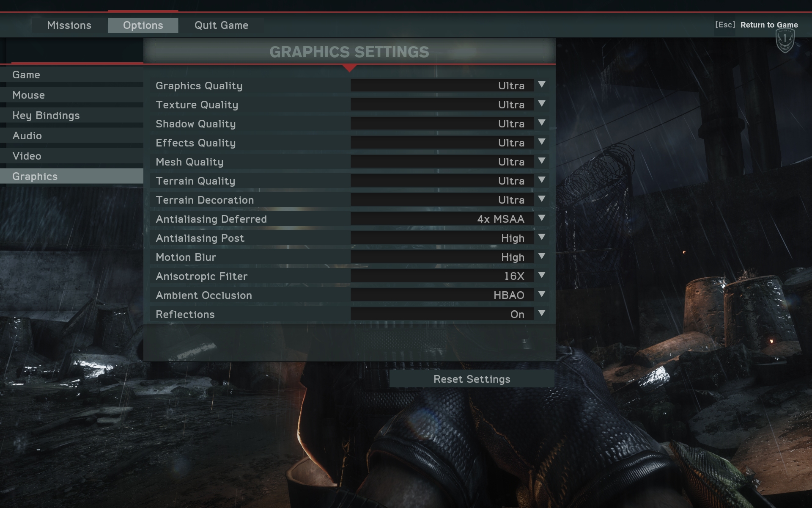Open the Texture Quality arrow icon
The image size is (812, 508).
pos(541,104)
